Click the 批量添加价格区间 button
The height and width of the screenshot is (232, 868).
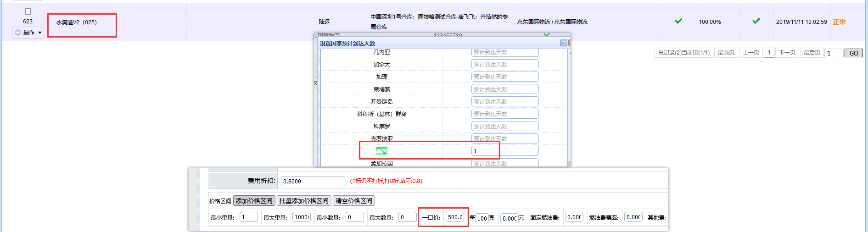pyautogui.click(x=304, y=201)
